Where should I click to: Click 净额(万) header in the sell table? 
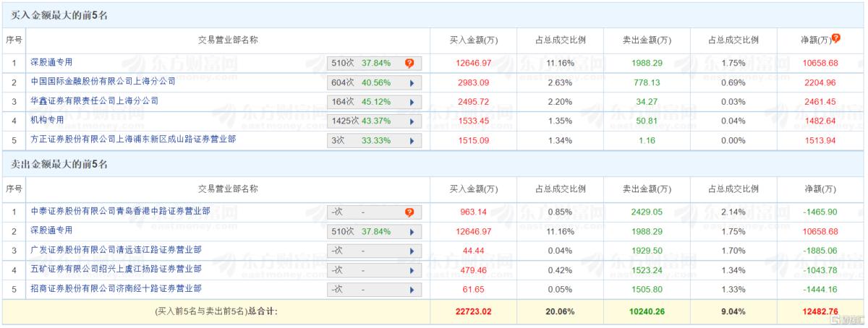coord(820,189)
